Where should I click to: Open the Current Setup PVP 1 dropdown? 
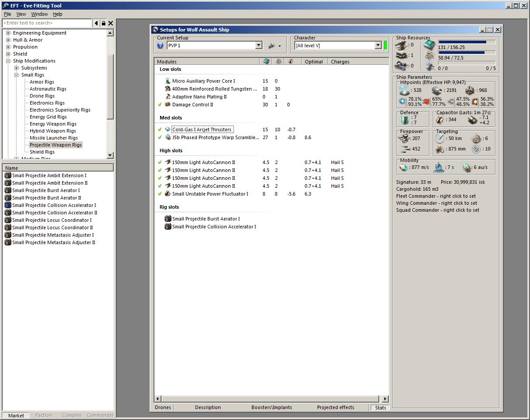click(258, 45)
